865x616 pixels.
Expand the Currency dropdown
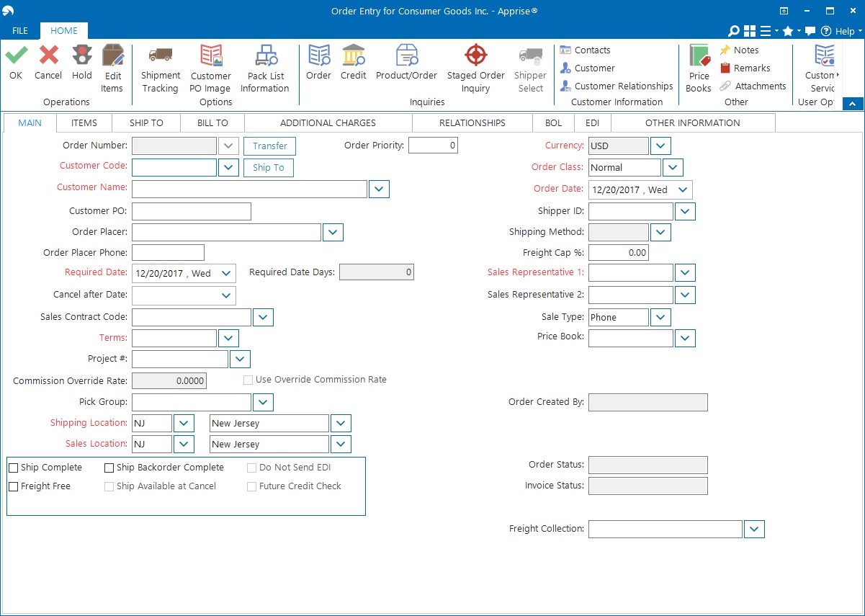tap(660, 146)
